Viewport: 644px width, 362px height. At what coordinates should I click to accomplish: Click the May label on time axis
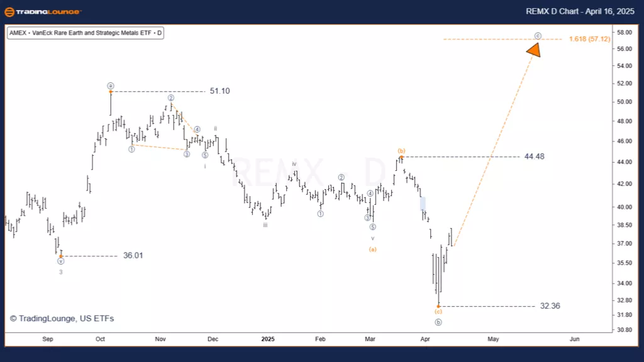pyautogui.click(x=493, y=339)
